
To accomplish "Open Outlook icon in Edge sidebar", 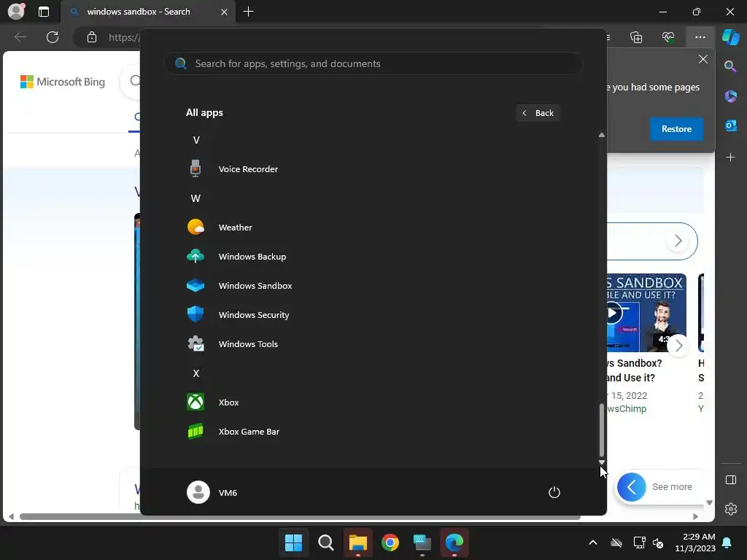I will pos(731,125).
